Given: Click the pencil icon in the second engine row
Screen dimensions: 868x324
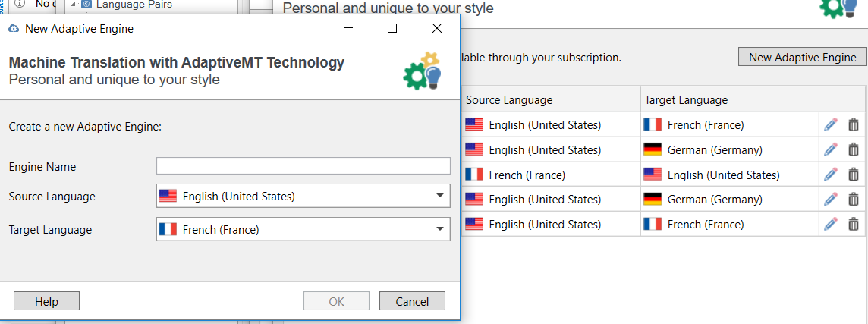Looking at the screenshot, I should click(x=831, y=149).
